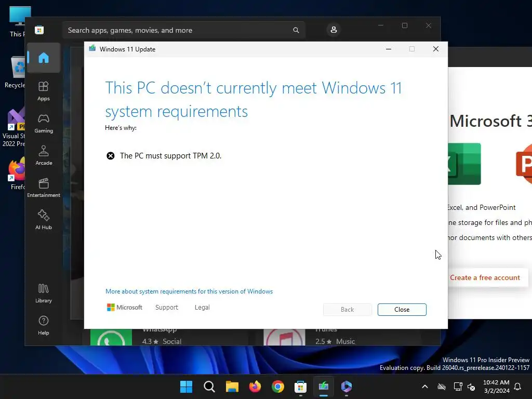Close Windows 11 Update with title bar X
The height and width of the screenshot is (399, 532).
click(x=436, y=49)
